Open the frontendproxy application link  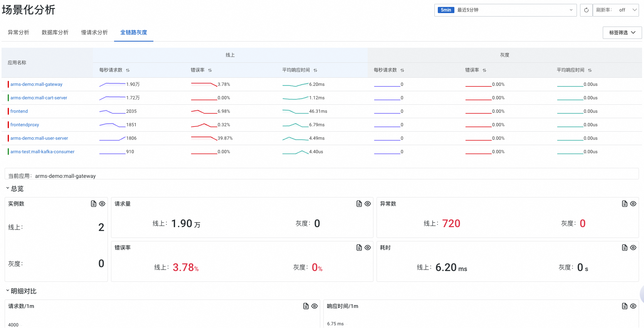pos(25,125)
